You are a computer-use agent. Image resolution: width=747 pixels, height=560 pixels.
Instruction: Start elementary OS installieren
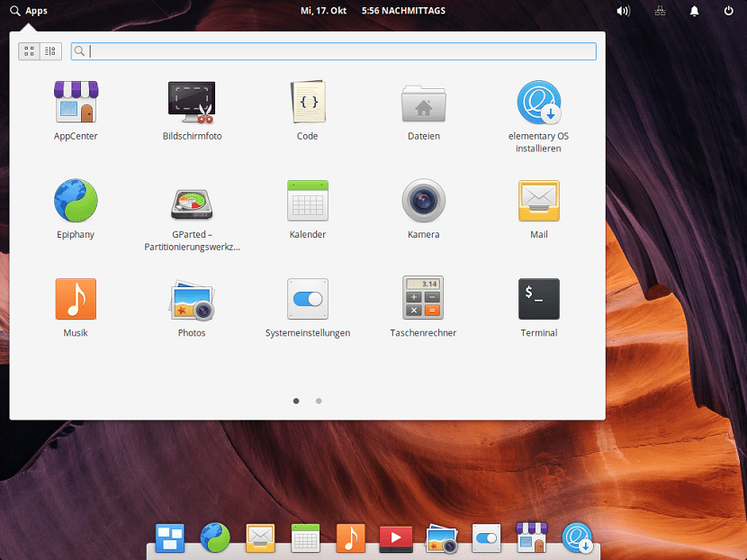(538, 102)
